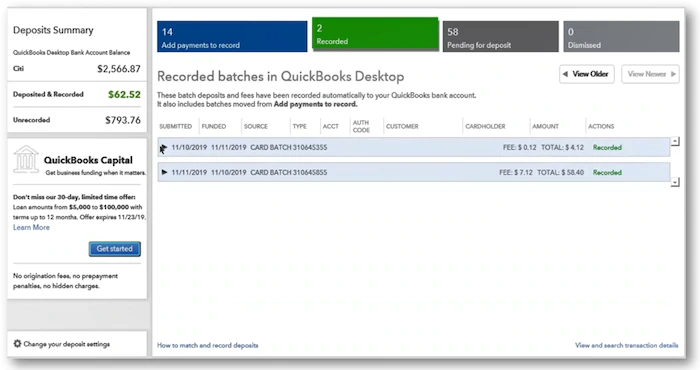This screenshot has width=700, height=370.
Task: Click Recorded status of the $4.12 batch
Action: click(x=607, y=147)
